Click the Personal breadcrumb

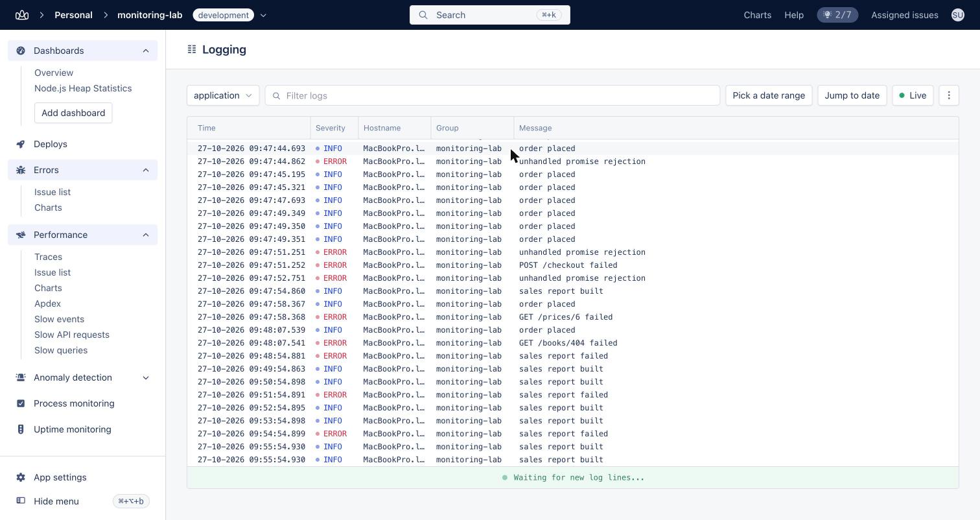click(x=73, y=15)
